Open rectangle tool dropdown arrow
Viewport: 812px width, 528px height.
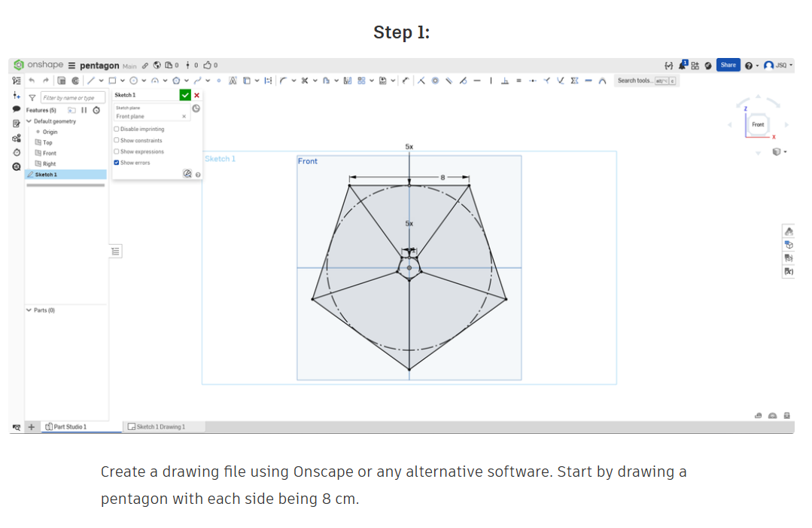pos(123,81)
